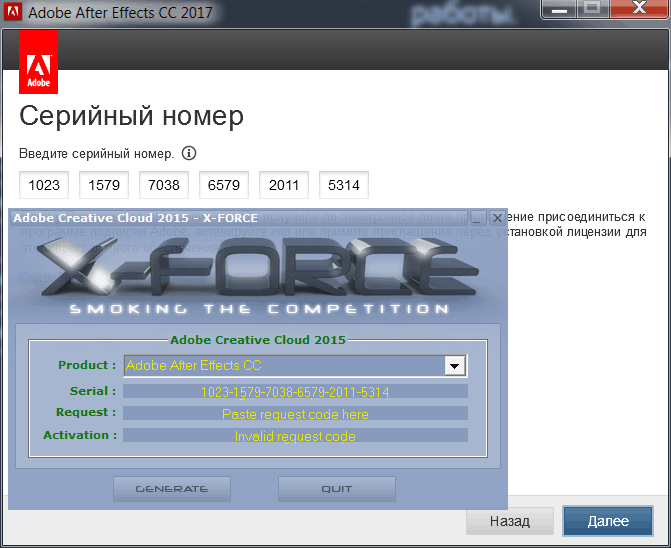Click the 'Adobe After Effects CC 2017' window title
Viewport: 671px width, 548px height.
(x=120, y=12)
